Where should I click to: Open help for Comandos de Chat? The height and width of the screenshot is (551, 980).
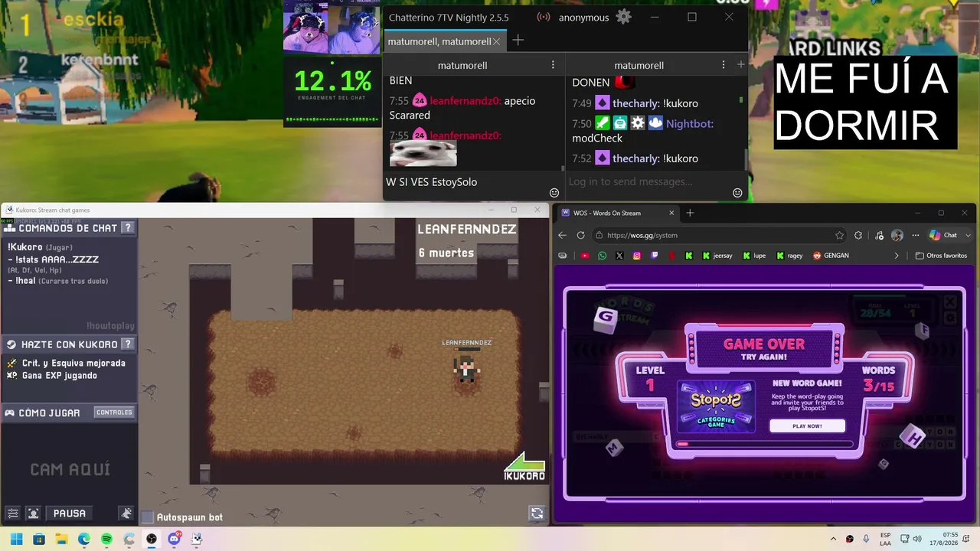tap(128, 227)
